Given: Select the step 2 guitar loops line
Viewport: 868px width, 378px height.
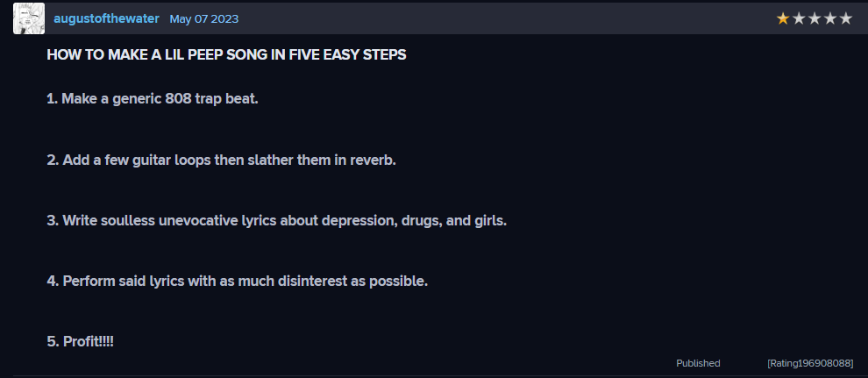Looking at the screenshot, I should point(222,160).
